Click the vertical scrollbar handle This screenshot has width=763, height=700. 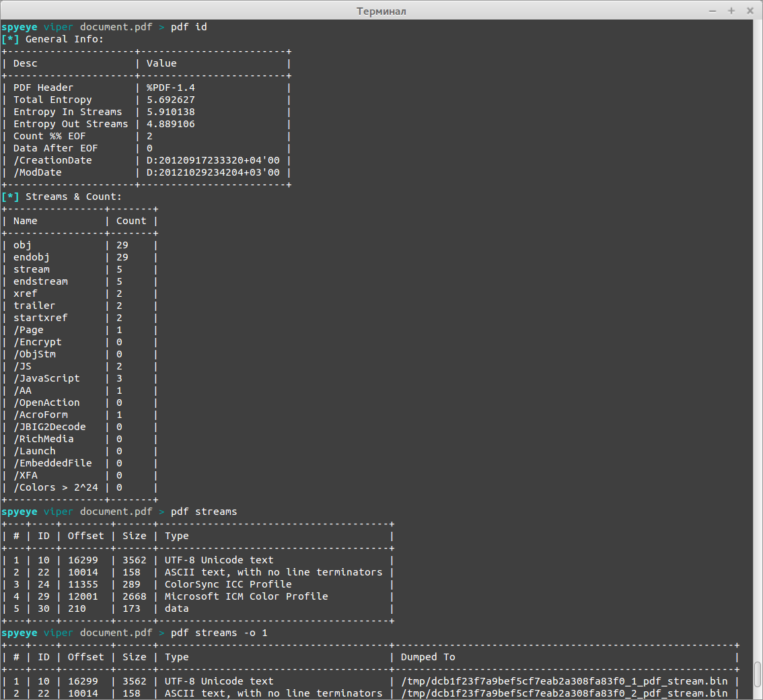coord(758,674)
